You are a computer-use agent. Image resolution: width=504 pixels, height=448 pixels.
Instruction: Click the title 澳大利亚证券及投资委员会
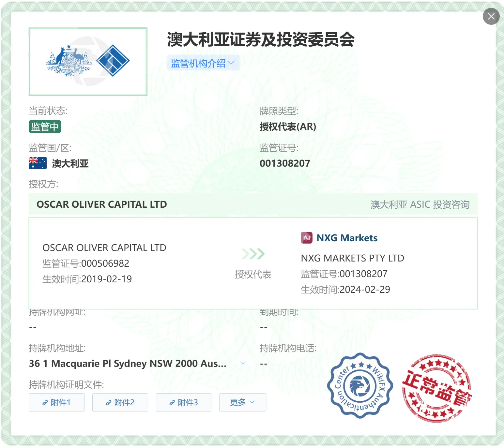(x=261, y=39)
